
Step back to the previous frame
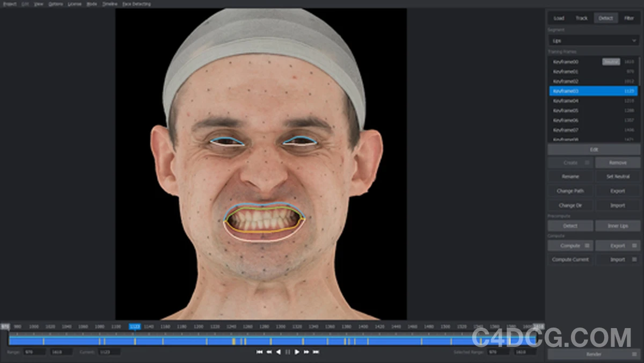point(269,352)
